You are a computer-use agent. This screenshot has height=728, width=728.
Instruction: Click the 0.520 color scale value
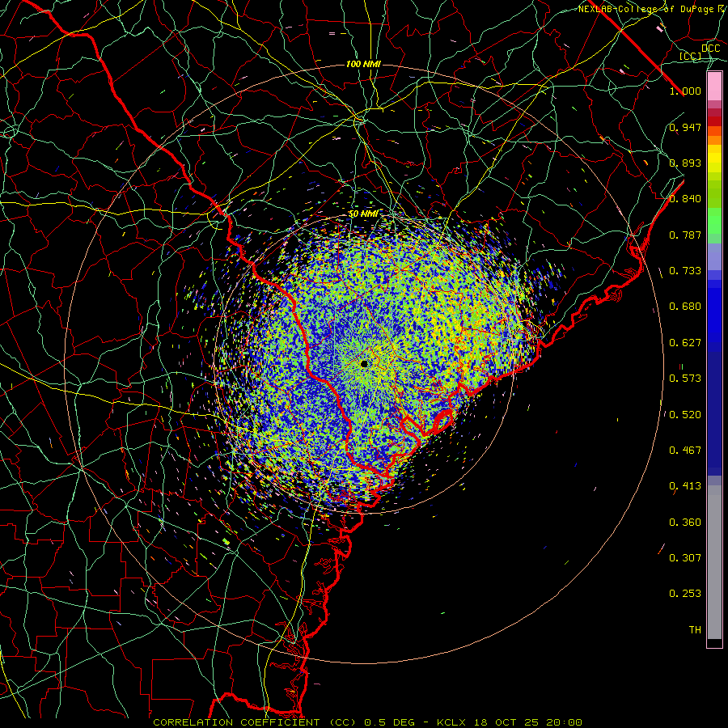(685, 415)
